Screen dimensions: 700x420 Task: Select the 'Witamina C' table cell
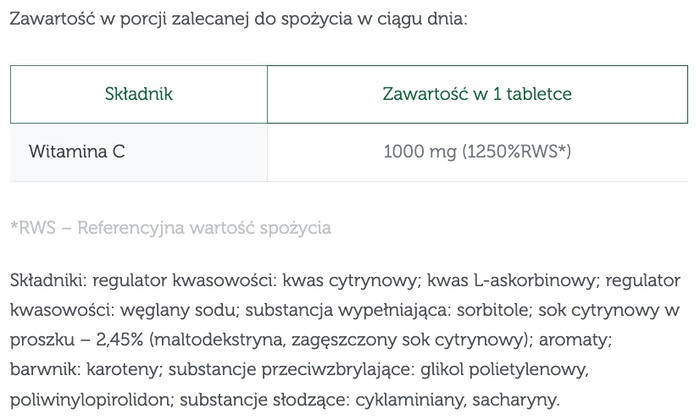point(77,153)
